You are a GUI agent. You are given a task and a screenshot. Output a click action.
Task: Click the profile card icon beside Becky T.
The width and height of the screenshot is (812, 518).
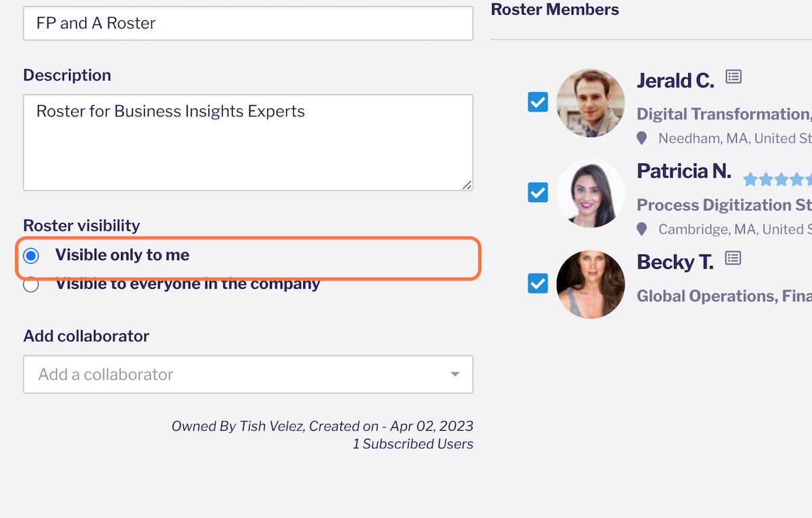click(733, 258)
